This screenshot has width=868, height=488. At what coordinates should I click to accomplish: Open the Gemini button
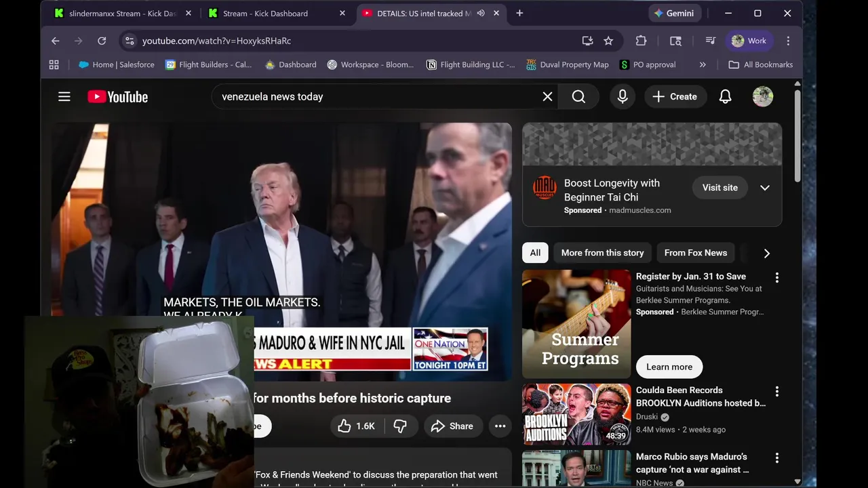(x=674, y=13)
